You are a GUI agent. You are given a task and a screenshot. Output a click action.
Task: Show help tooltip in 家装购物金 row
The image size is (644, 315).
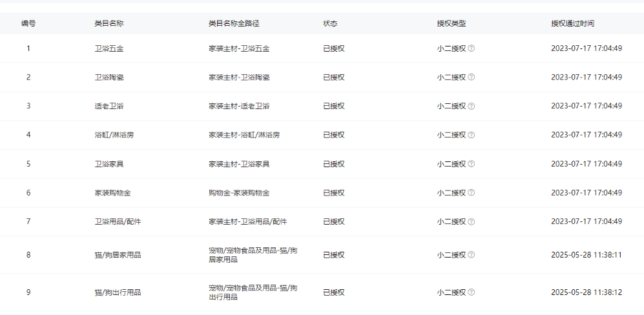click(472, 192)
